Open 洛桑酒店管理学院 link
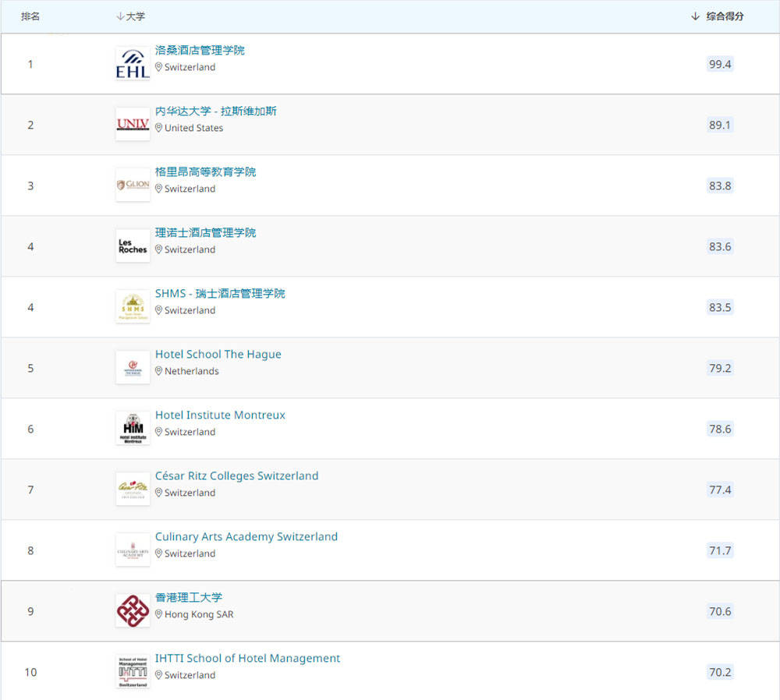Screen dimensions: 780x700 coord(200,50)
